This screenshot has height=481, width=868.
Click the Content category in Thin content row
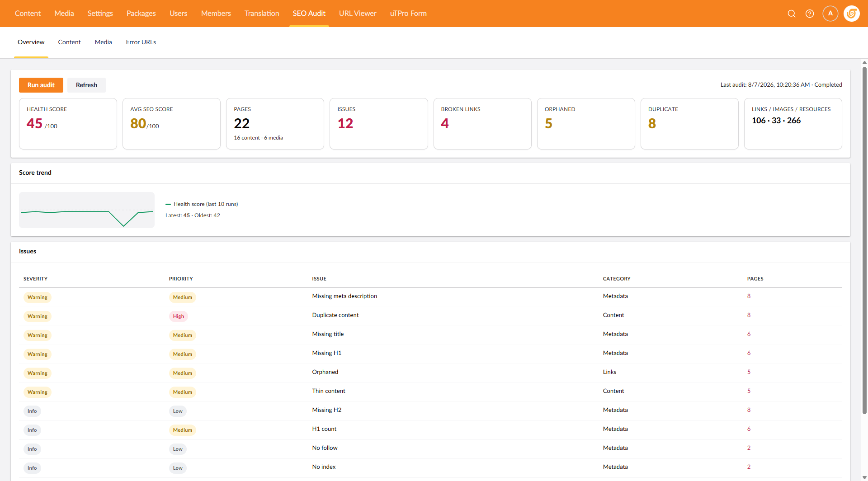pyautogui.click(x=613, y=391)
